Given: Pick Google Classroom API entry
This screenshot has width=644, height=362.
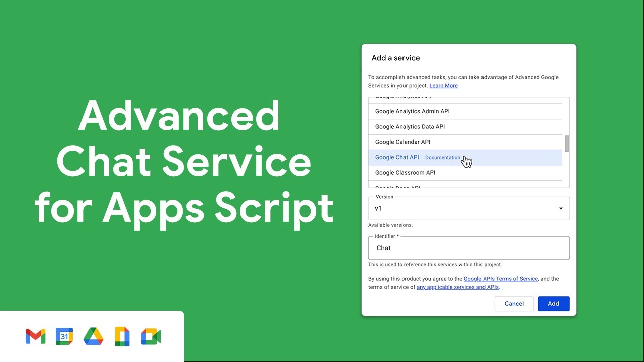Looking at the screenshot, I should point(465,173).
